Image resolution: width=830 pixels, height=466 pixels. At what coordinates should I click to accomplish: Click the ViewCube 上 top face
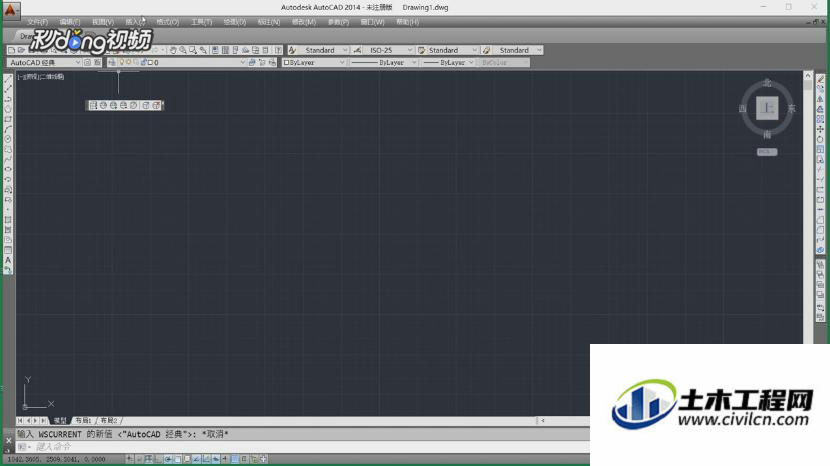(767, 108)
